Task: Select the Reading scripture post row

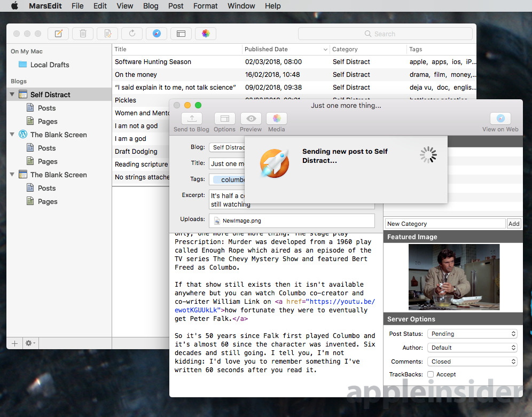Action: coord(140,164)
